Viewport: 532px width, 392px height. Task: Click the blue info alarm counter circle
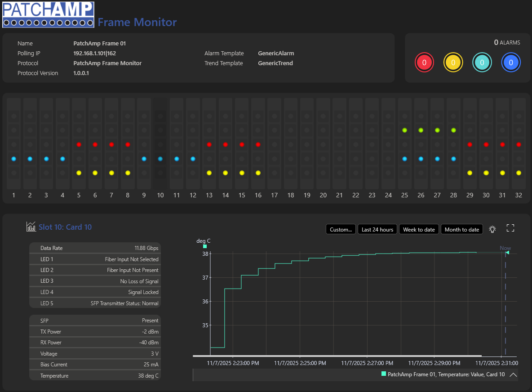click(510, 62)
